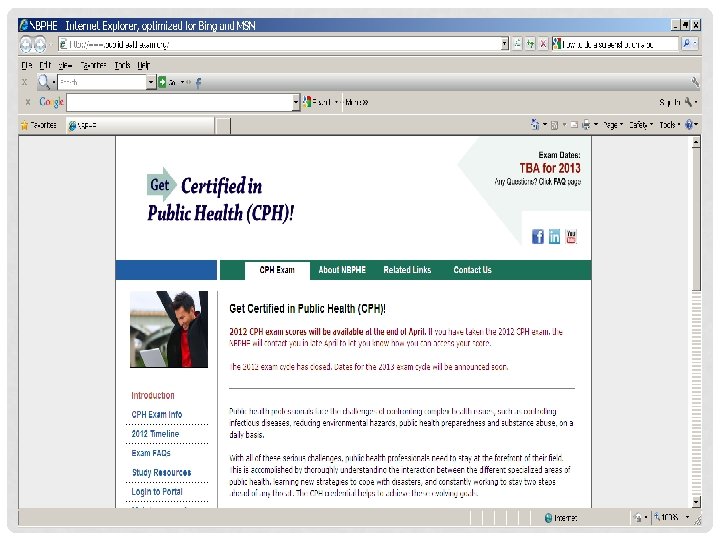
Task: Open the Introduction sidebar link
Action: click(153, 395)
